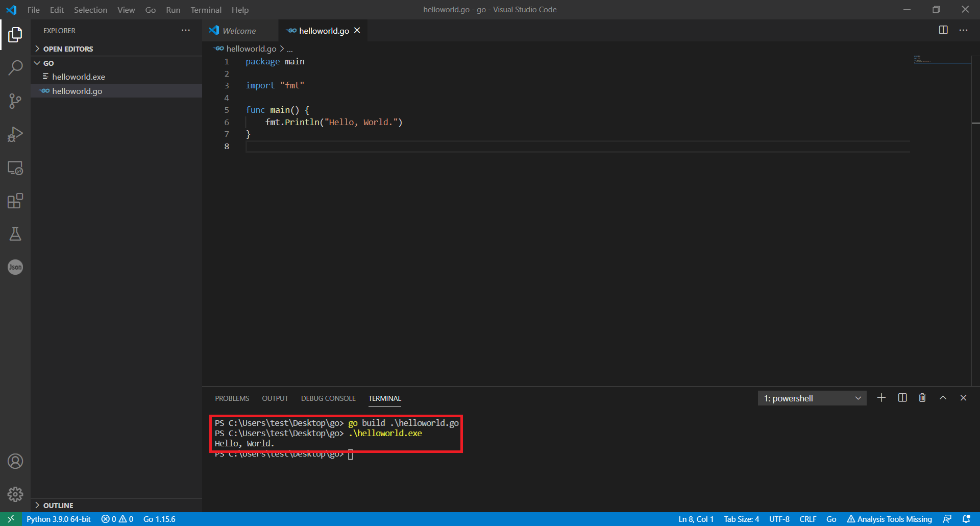Viewport: 980px width, 526px height.
Task: Open the Source Control view
Action: tap(15, 101)
